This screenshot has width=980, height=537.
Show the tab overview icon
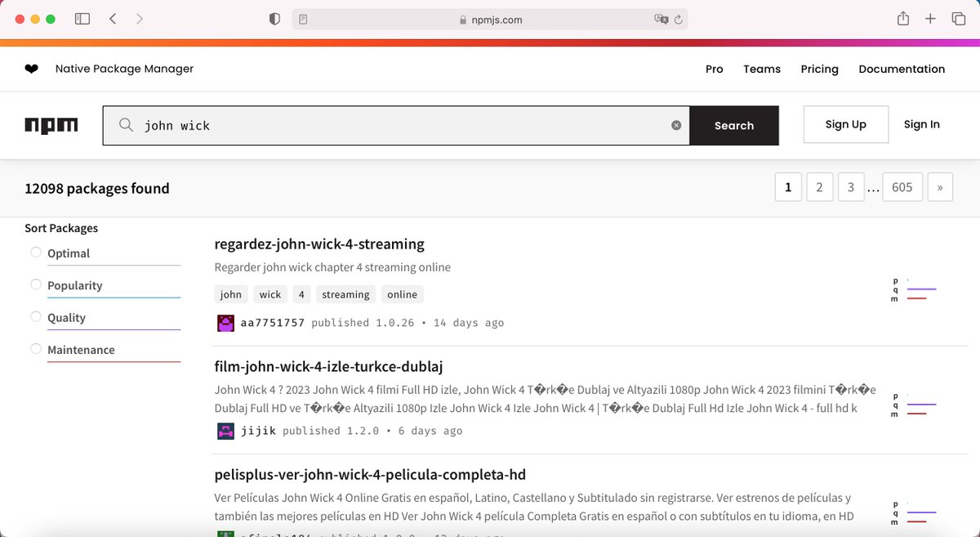[x=959, y=19]
